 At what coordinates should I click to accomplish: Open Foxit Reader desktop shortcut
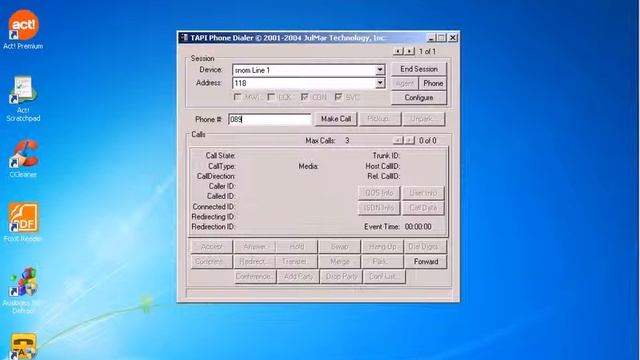[23, 222]
